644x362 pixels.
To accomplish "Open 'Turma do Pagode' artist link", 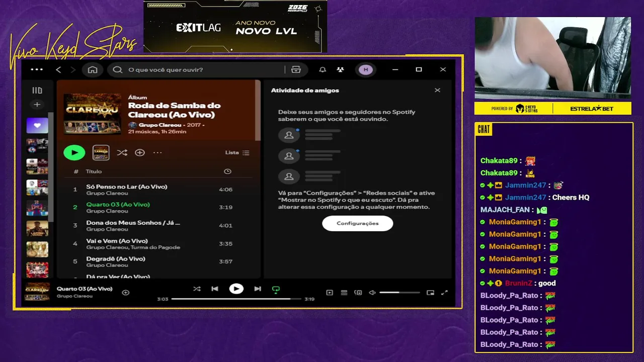I will click(x=155, y=247).
